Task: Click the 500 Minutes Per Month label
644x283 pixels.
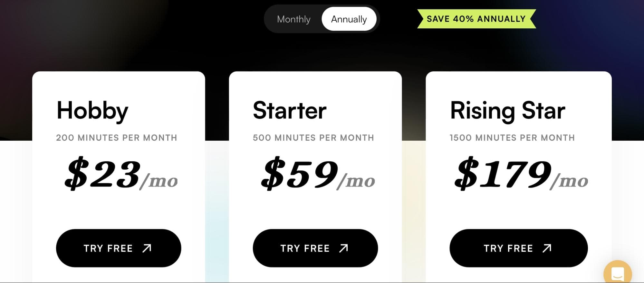Action: [313, 138]
